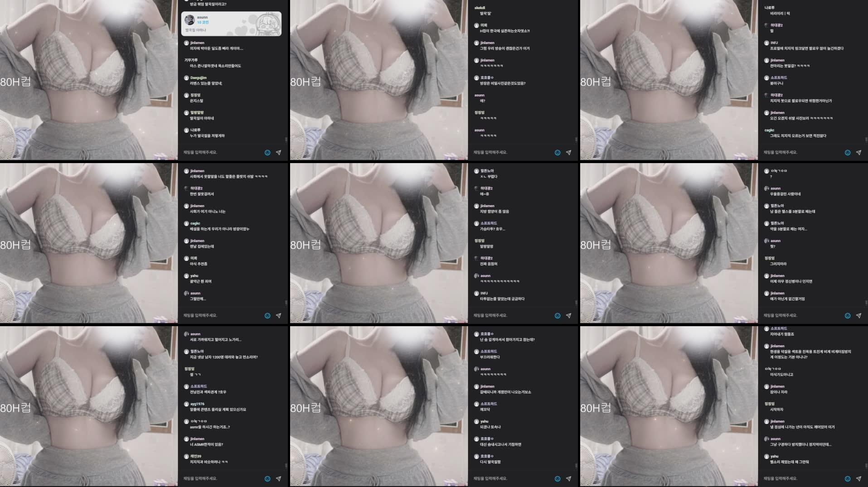Click asunn avatar on the donation card
The height and width of the screenshot is (487, 868).
tap(190, 19)
